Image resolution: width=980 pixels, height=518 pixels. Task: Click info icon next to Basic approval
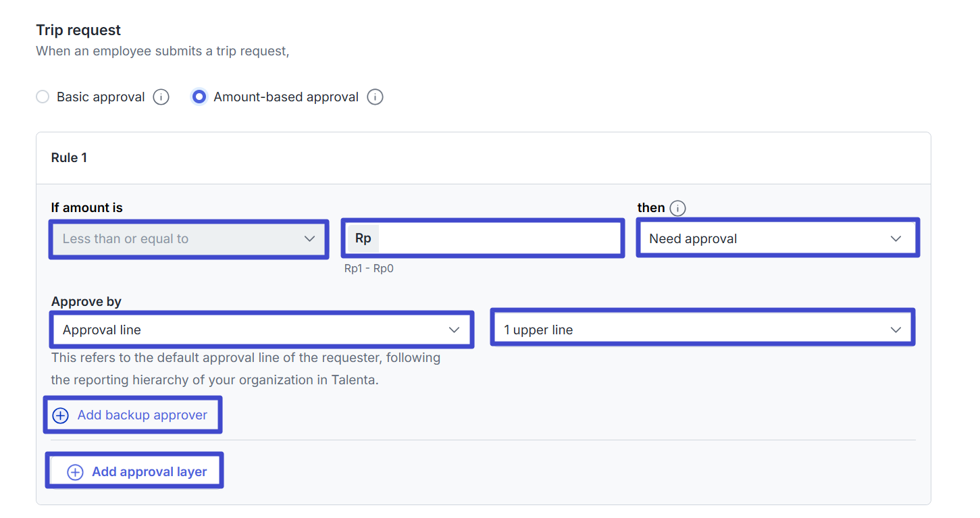pos(161,97)
